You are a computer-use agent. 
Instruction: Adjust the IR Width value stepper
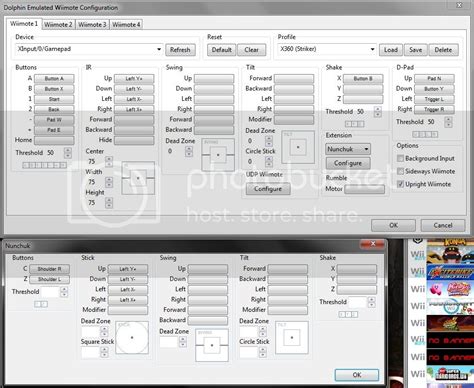coord(109,182)
